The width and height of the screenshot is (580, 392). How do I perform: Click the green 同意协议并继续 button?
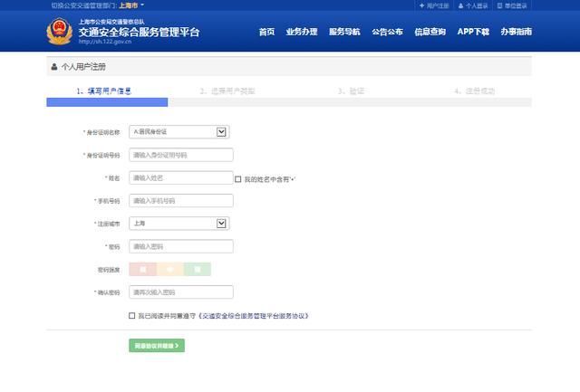click(157, 346)
